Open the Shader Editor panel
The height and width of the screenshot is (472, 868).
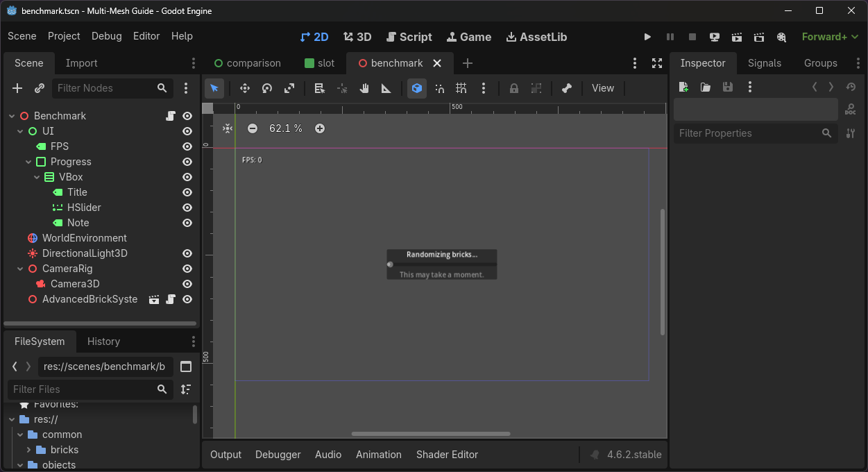coord(447,455)
